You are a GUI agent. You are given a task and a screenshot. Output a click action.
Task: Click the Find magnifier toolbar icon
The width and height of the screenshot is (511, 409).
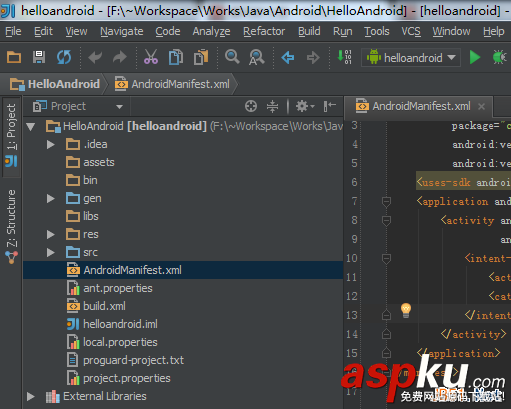[232, 57]
